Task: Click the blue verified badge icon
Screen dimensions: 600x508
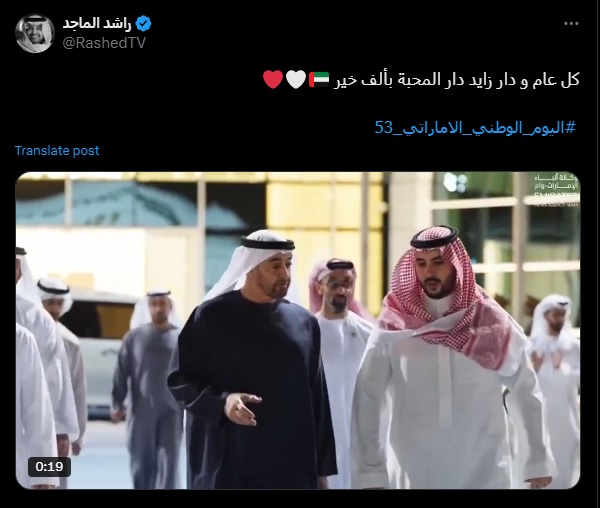Action: click(x=143, y=24)
